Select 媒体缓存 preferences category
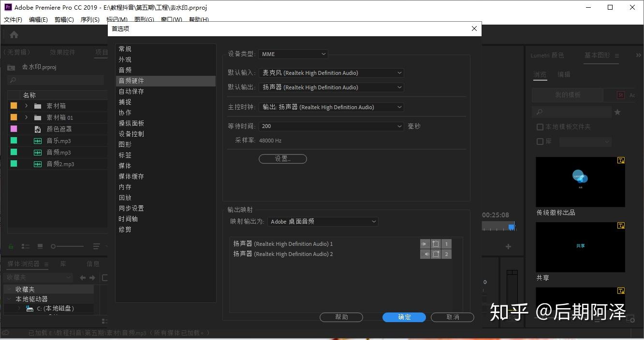 coord(132,176)
